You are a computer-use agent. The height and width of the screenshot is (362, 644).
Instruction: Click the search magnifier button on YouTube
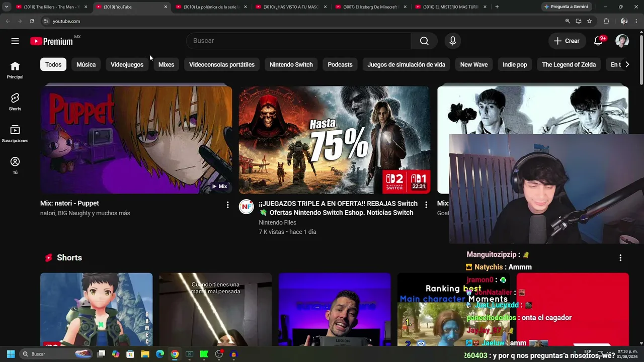pyautogui.click(x=424, y=41)
